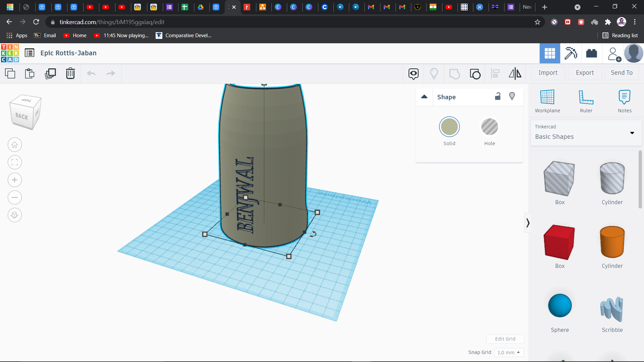This screenshot has width=644, height=362.
Task: Click the Delete trash can icon
Action: click(x=70, y=73)
